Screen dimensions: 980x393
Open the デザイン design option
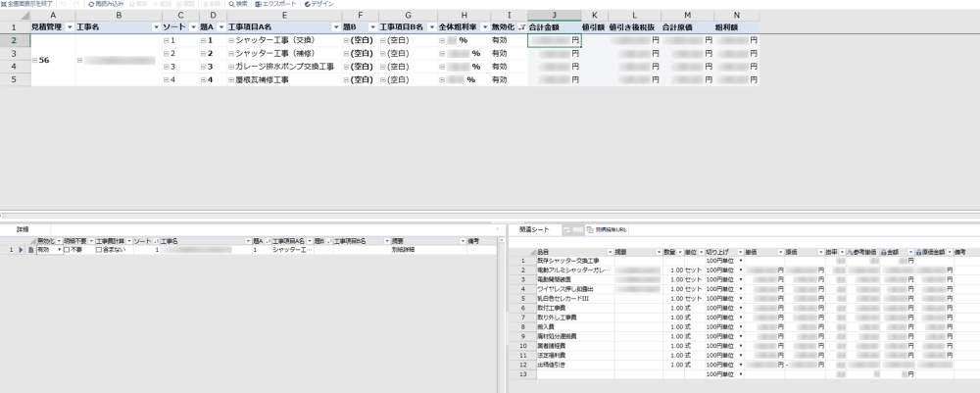pos(318,4)
